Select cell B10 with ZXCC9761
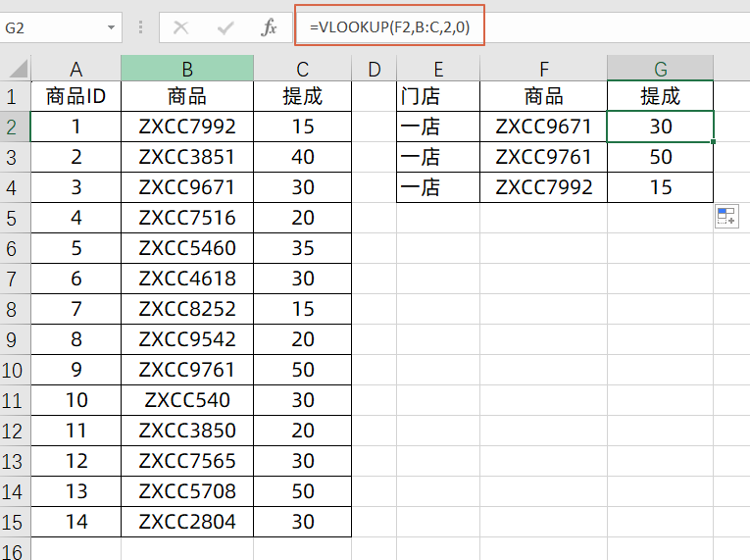Viewport: 750px width, 560px height. 187,370
